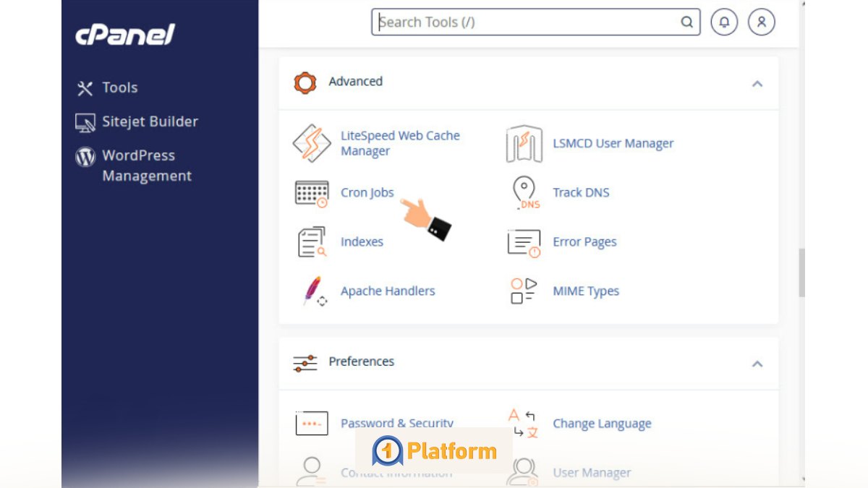Image resolution: width=868 pixels, height=488 pixels.
Task: Collapse the Advanced section
Action: click(757, 83)
